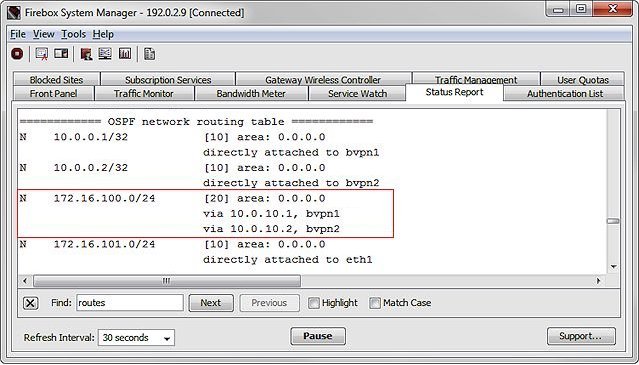
Task: Click the 'Refresh Interval:' label
Action: click(x=59, y=338)
